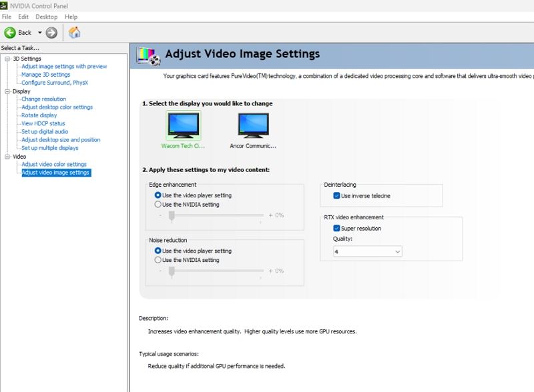The width and height of the screenshot is (534, 392).
Task: Open View HDCP status
Action: point(43,123)
